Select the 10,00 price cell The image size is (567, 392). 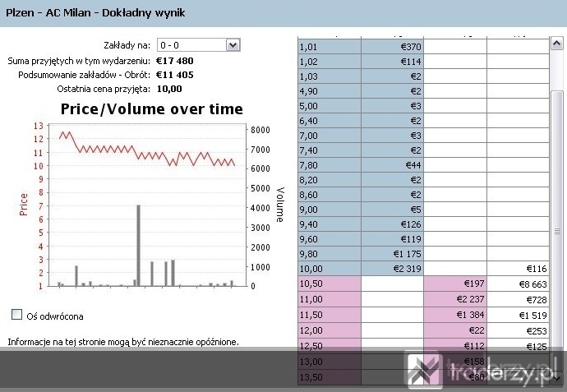coord(330,269)
